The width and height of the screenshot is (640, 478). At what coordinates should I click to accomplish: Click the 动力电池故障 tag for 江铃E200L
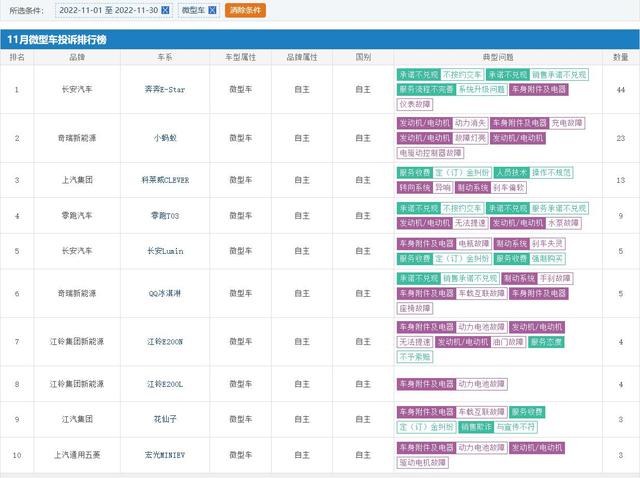482,384
